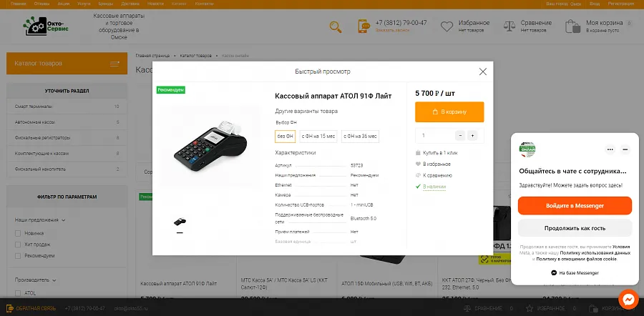Open 'Новости' top menu item
The width and height of the screenshot is (644, 316).
156,4
